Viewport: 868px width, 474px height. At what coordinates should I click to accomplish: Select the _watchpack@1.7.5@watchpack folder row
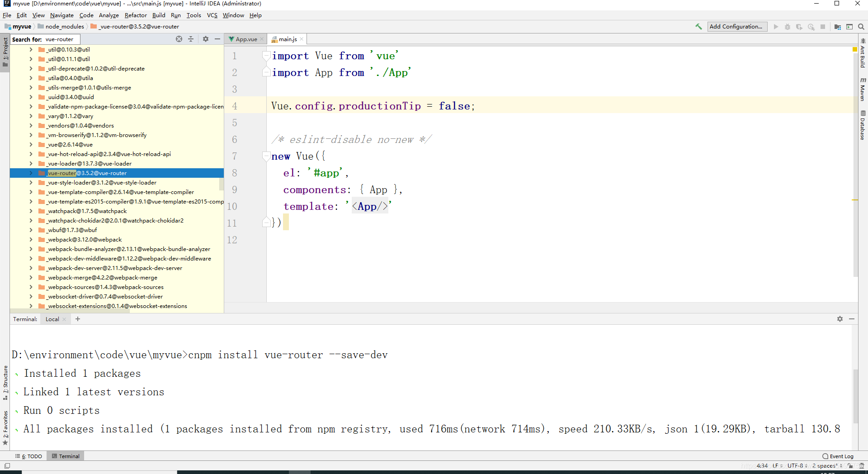coord(117,211)
